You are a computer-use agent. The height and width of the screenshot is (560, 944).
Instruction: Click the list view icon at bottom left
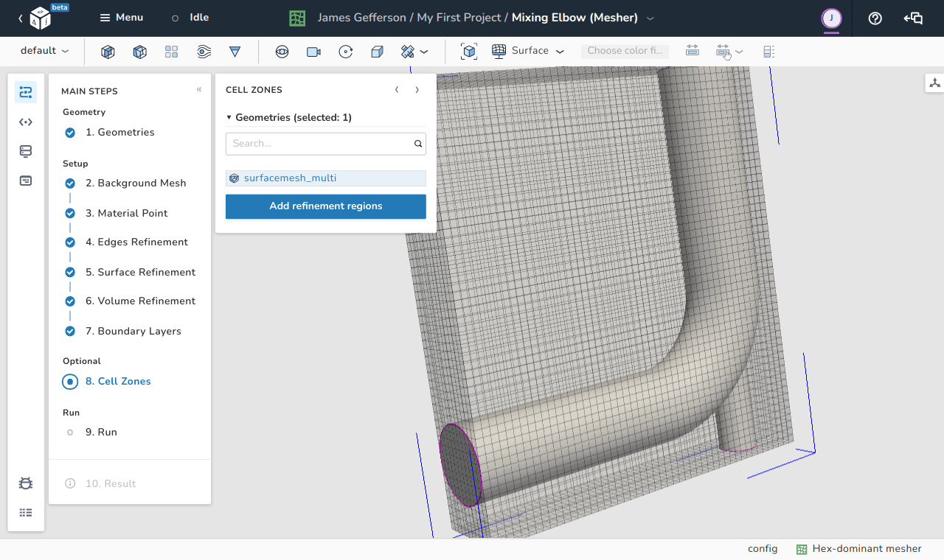click(26, 513)
